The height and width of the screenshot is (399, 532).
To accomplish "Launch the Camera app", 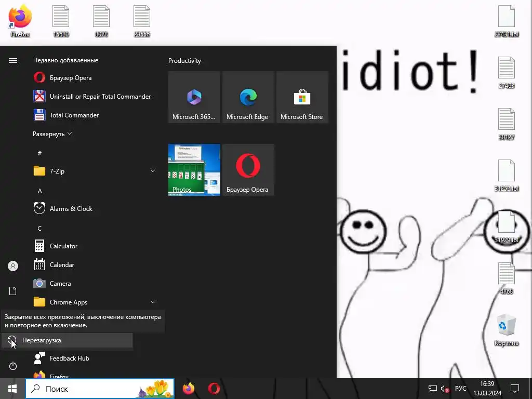I will coord(95,283).
